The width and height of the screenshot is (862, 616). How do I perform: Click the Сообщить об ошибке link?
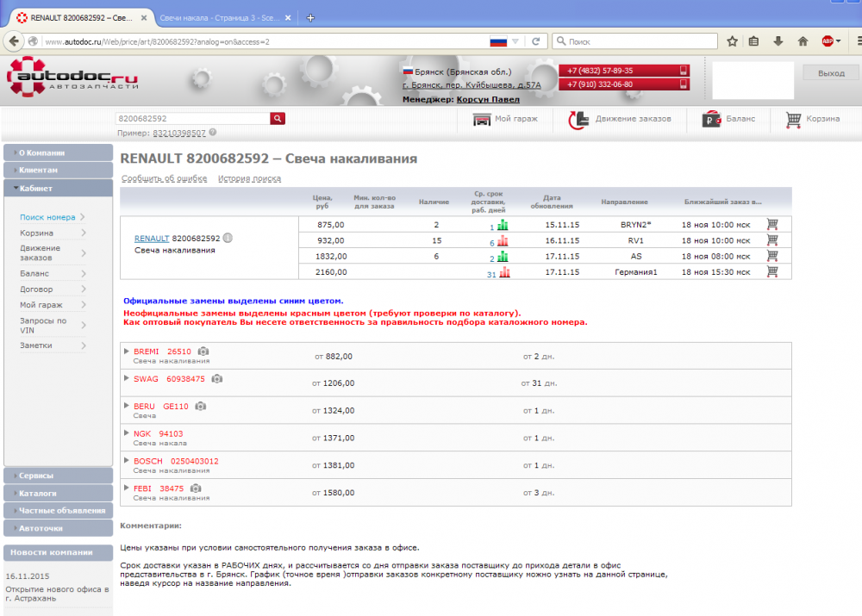[x=165, y=178]
